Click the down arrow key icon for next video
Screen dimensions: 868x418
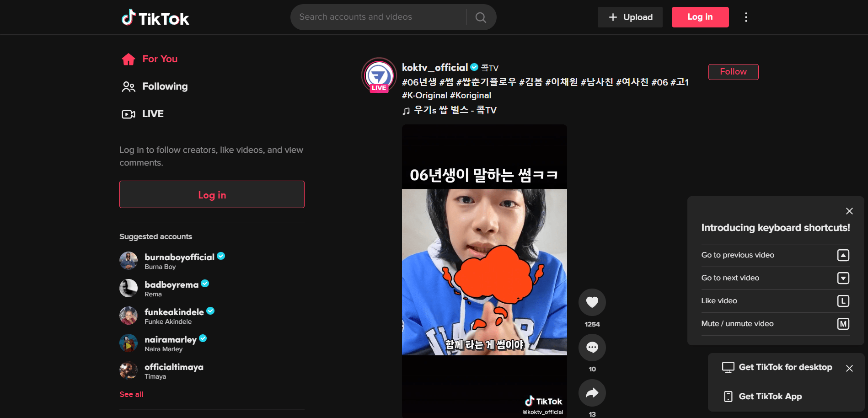tap(843, 278)
